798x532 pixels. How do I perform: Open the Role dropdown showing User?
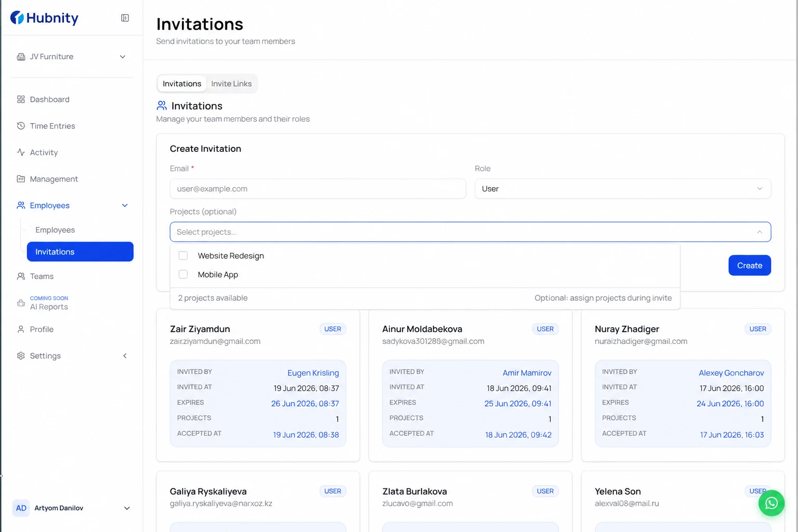click(x=623, y=189)
